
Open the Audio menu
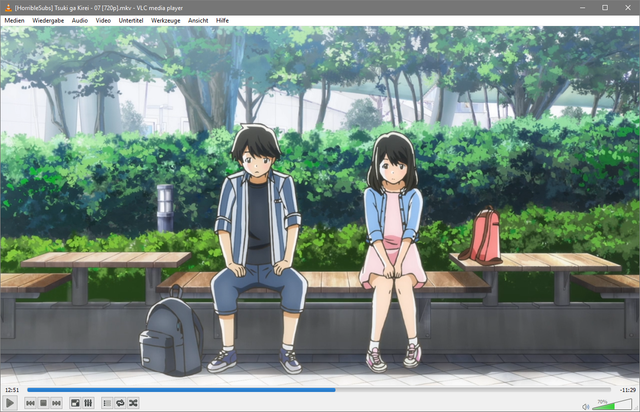coord(80,20)
